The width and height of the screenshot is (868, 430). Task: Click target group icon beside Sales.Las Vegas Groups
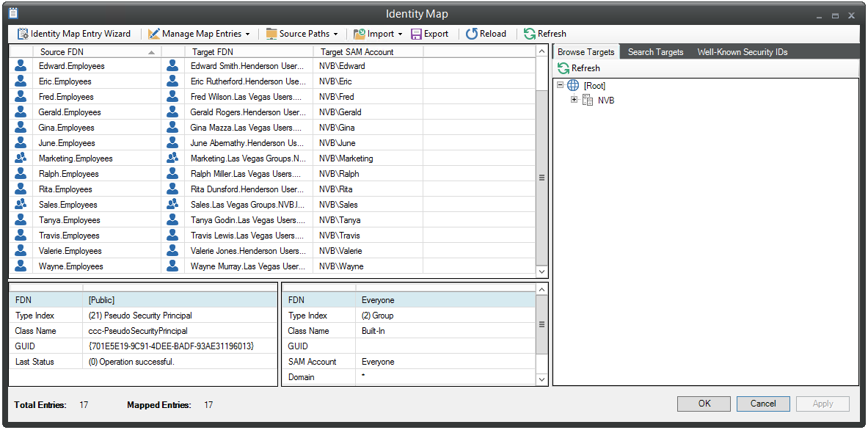[x=172, y=205]
